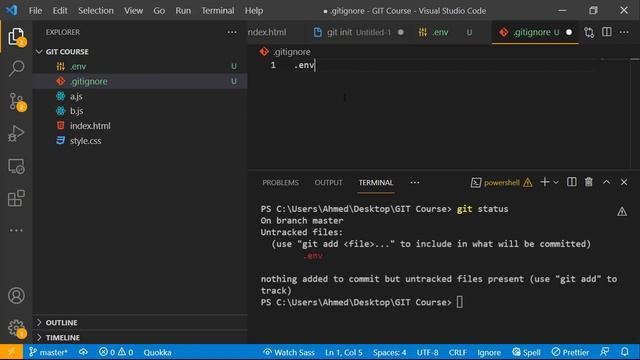Open the Source Control view
640x360 pixels.
coord(17,101)
